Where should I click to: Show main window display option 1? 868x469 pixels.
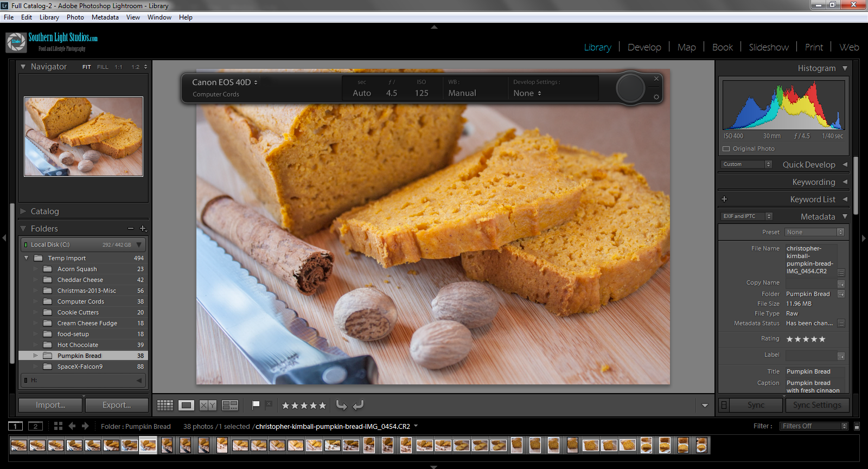point(16,426)
